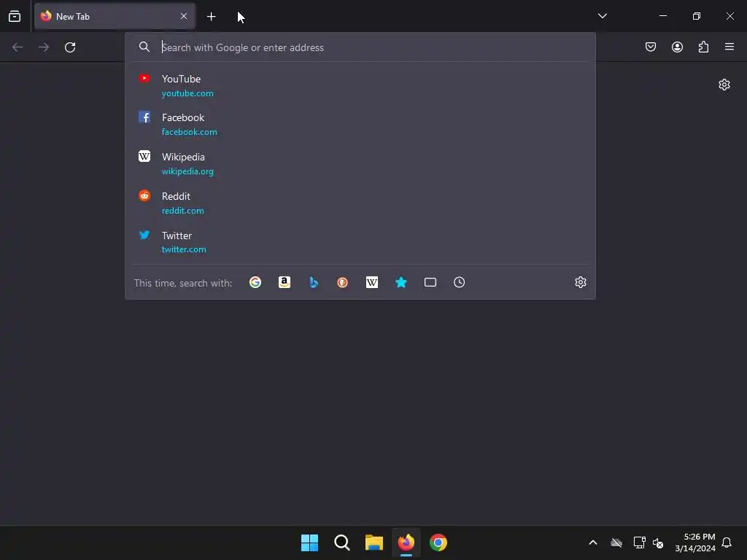The width and height of the screenshot is (747, 560).
Task: Select the Reddit suggestion
Action: [x=360, y=203]
